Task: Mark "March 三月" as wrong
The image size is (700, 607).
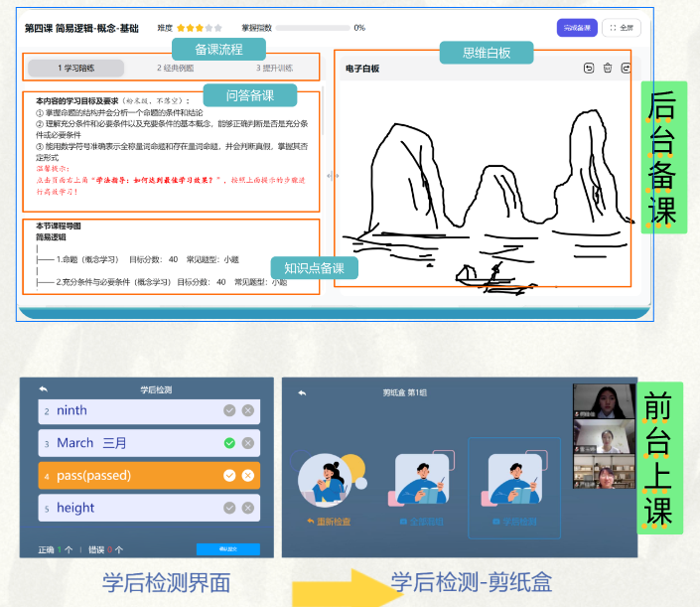Action: point(248,443)
